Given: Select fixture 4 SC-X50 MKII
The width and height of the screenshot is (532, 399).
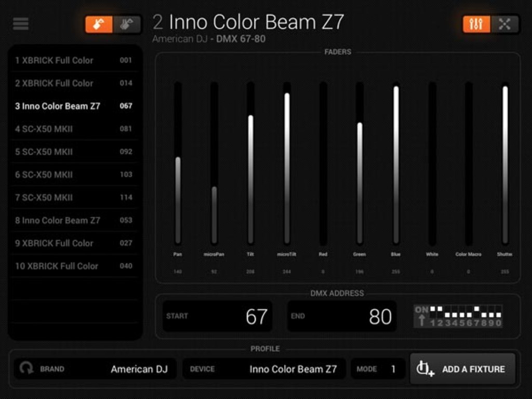Looking at the screenshot, I should [73, 129].
